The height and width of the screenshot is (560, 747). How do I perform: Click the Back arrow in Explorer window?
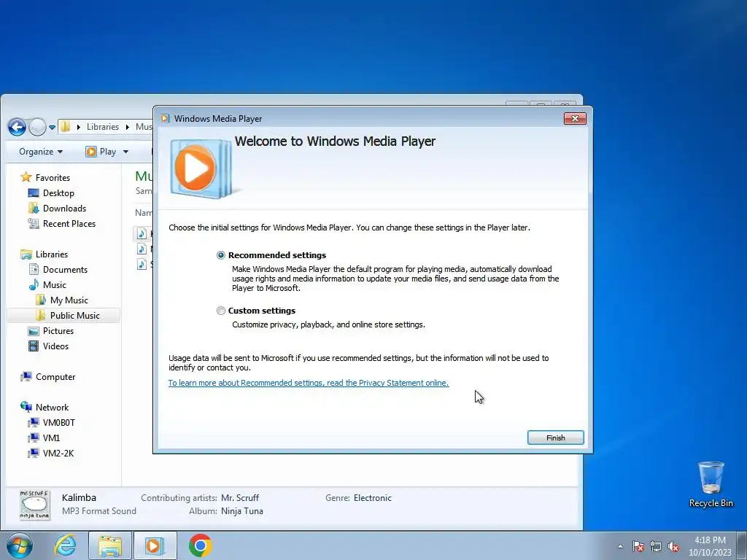(x=18, y=127)
